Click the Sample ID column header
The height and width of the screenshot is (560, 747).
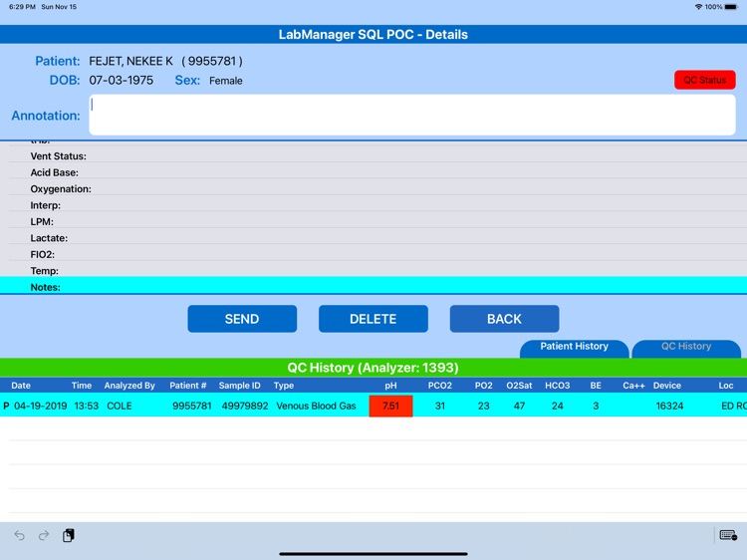coord(240,386)
